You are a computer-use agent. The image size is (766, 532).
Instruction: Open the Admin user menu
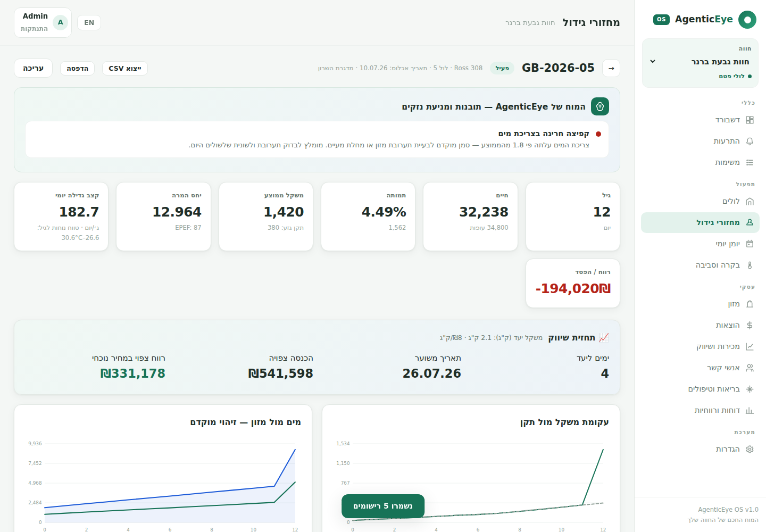point(43,22)
